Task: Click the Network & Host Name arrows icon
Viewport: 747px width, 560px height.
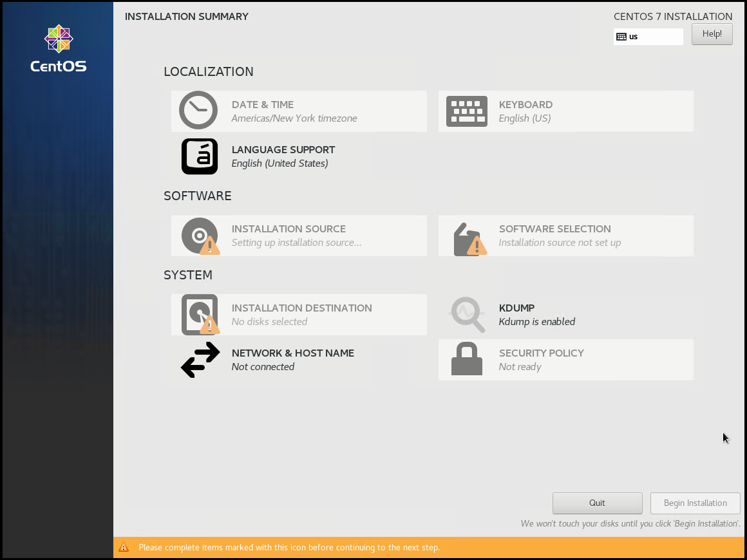Action: click(200, 360)
